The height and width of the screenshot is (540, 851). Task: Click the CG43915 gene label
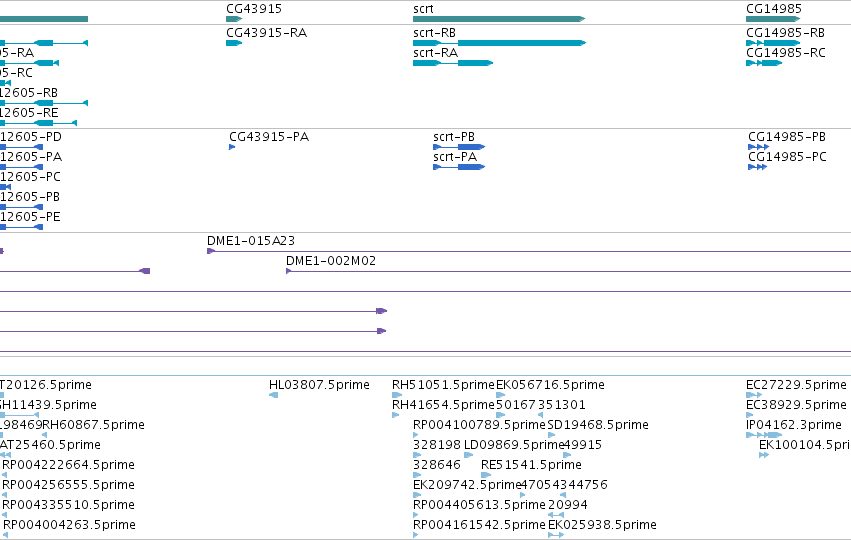pos(254,9)
